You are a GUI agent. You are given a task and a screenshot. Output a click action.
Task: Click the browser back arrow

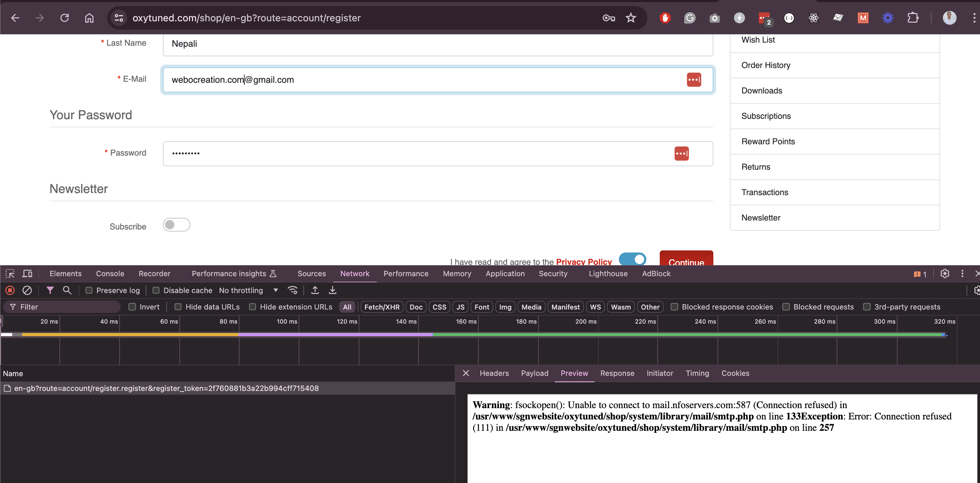click(15, 18)
